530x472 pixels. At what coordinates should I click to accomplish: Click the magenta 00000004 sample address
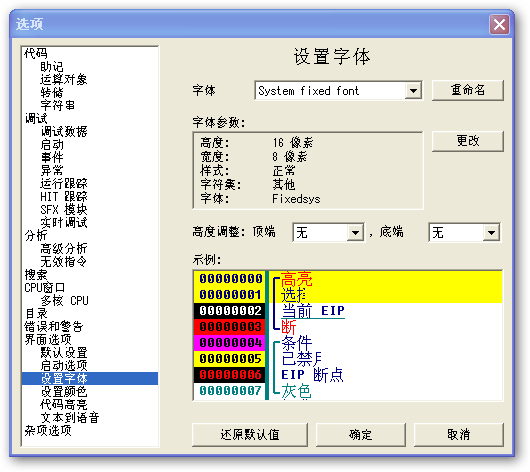[230, 343]
